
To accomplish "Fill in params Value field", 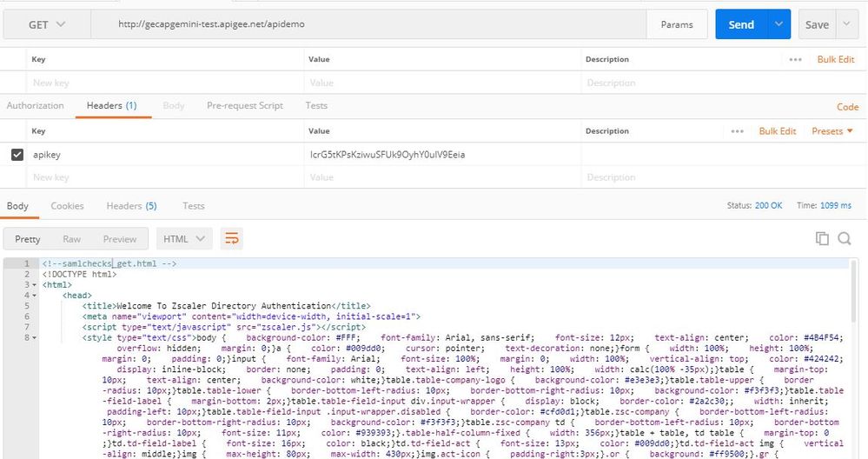I will coord(443,83).
